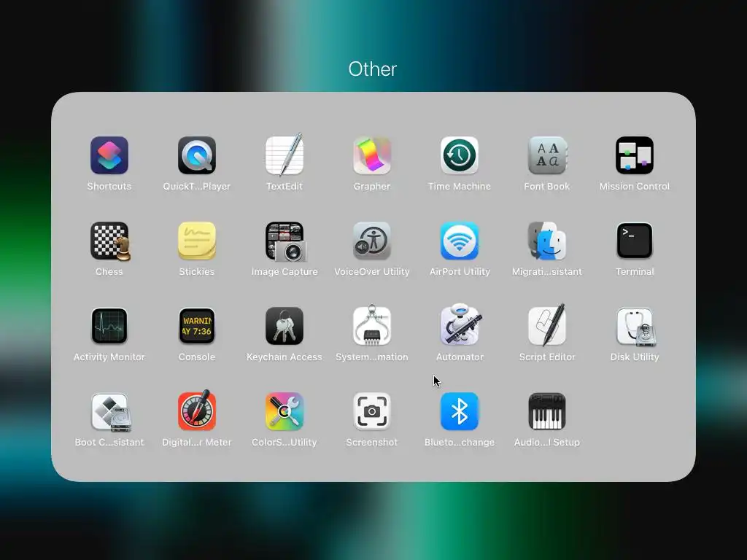Viewport: 747px width, 560px height.
Task: Launch the Screenshot app icon
Action: (x=372, y=411)
